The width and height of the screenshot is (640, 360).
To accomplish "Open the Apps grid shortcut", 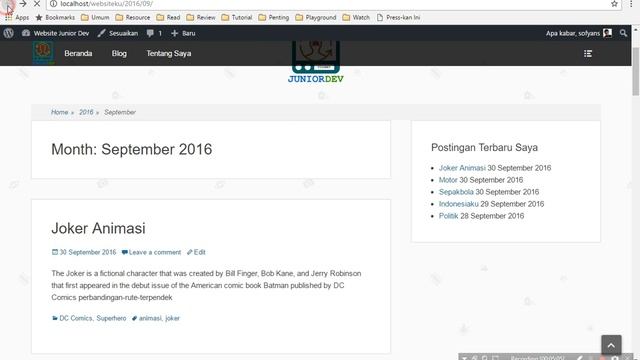I will (17, 18).
